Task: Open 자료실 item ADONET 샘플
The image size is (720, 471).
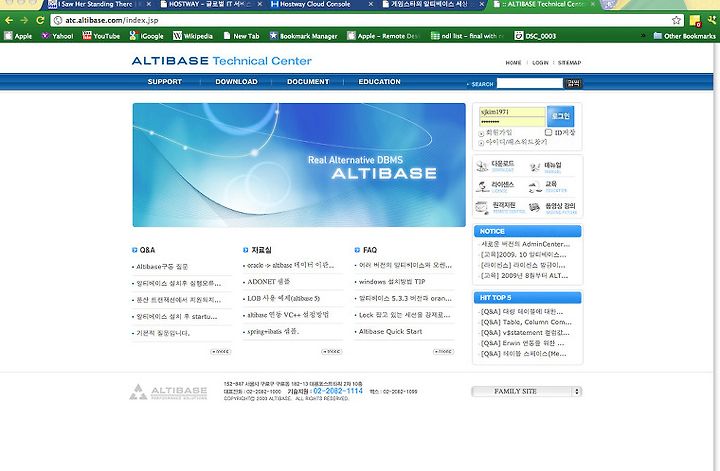Action: 269,281
